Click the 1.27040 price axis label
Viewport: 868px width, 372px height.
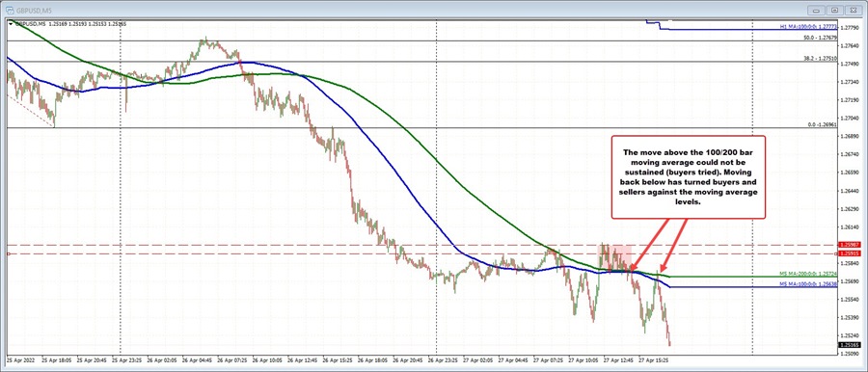coord(850,118)
